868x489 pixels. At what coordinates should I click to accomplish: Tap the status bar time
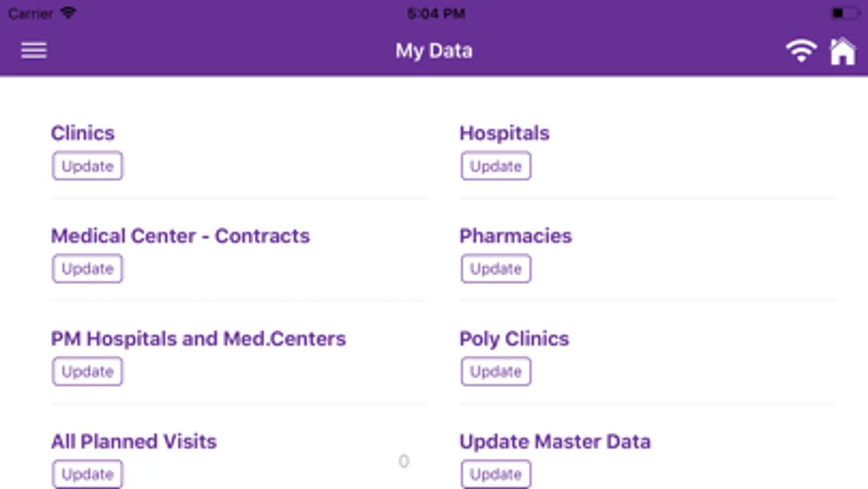436,13
